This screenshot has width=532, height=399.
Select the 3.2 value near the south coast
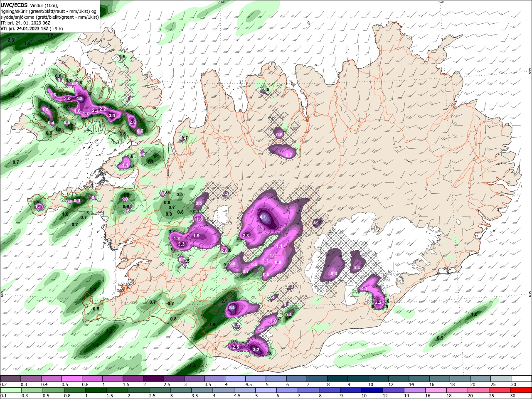pyautogui.click(x=256, y=350)
